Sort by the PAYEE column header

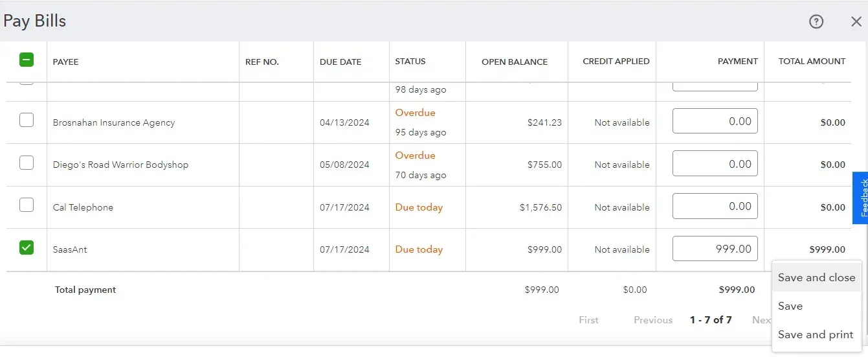point(66,62)
